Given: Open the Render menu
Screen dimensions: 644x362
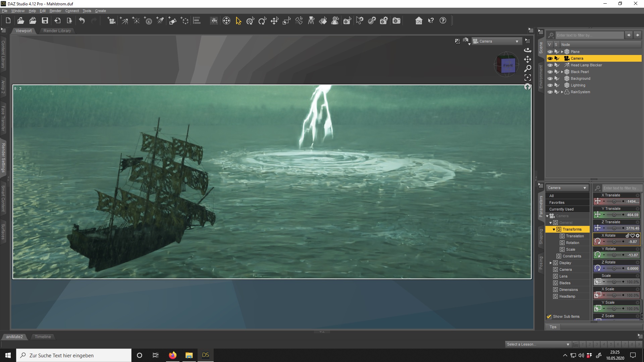Looking at the screenshot, I should tap(55, 11).
